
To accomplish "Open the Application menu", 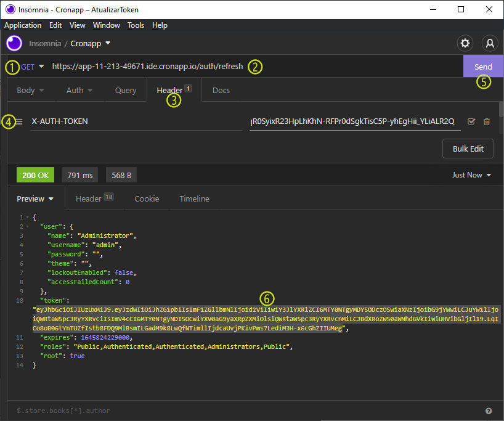I will click(23, 25).
